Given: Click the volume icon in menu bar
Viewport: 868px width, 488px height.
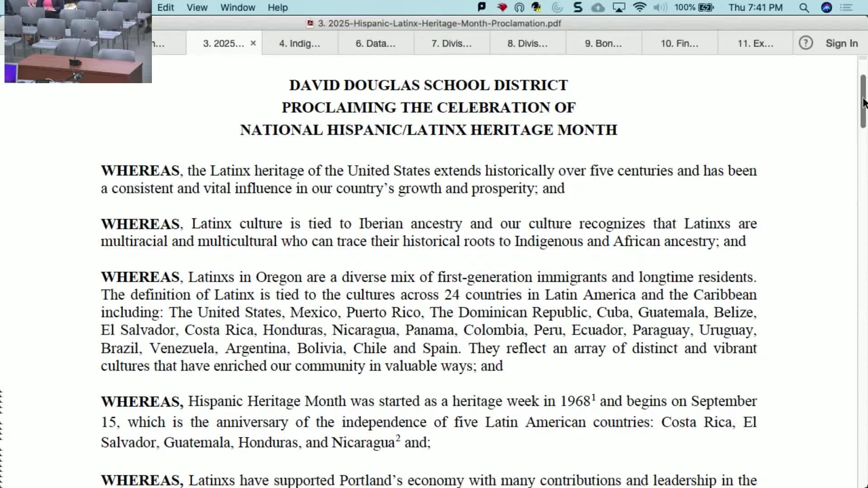Looking at the screenshot, I should tap(660, 8).
